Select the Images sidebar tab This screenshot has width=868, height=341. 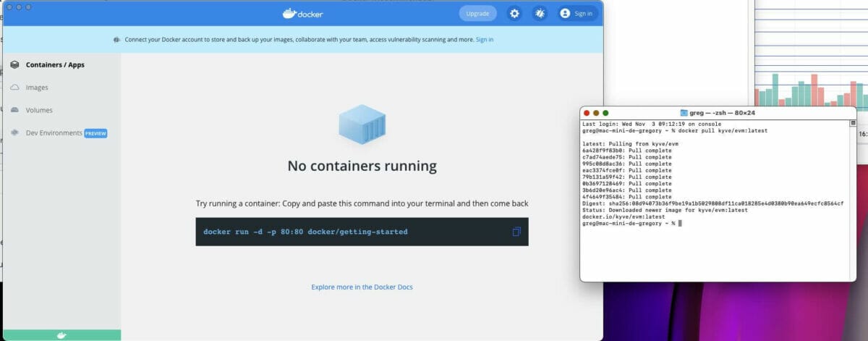(x=37, y=88)
